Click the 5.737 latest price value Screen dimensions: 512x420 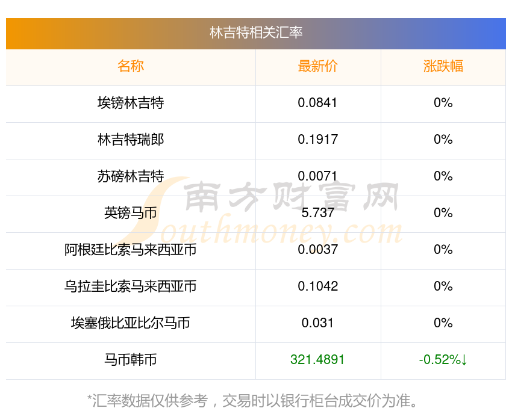317,213
